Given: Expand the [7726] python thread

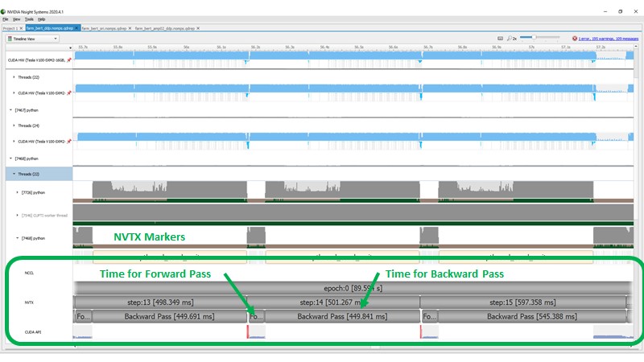Looking at the screenshot, I should pyautogui.click(x=17, y=192).
